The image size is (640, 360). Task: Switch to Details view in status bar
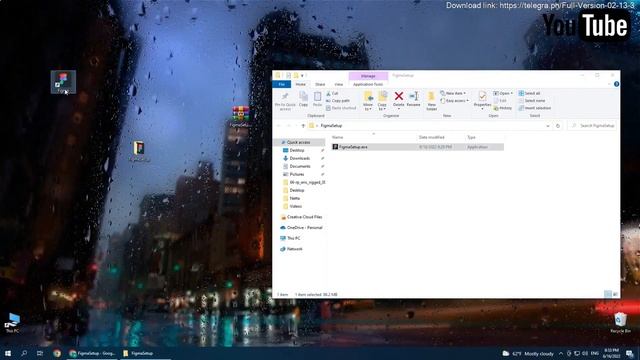click(x=608, y=294)
